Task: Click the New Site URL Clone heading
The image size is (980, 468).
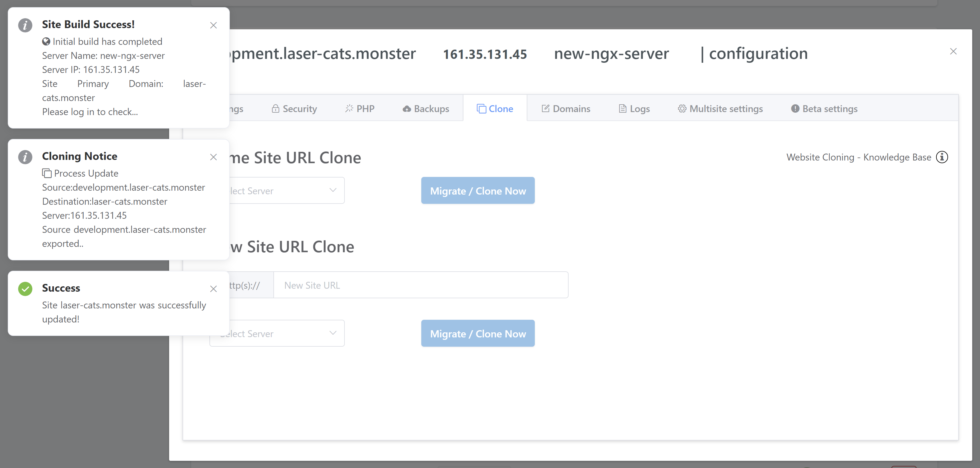Action: pos(292,247)
